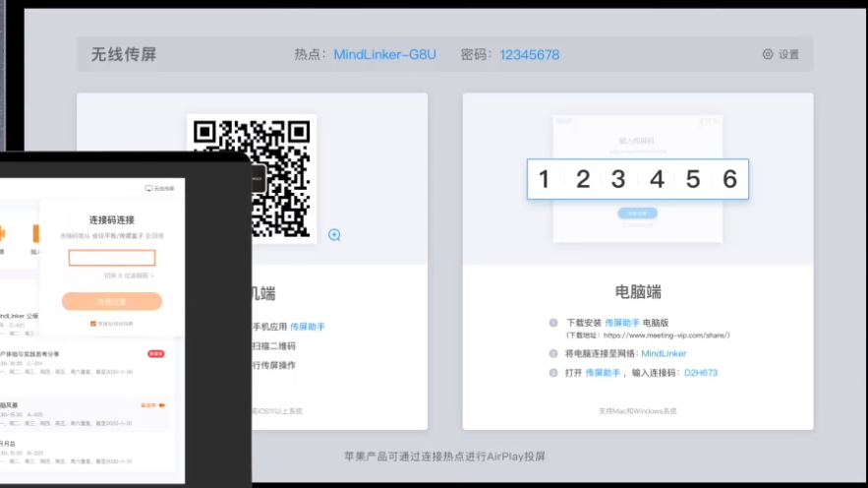Screen dimensions: 868x488
Task: Click the connection code D2H673
Action: [702, 373]
